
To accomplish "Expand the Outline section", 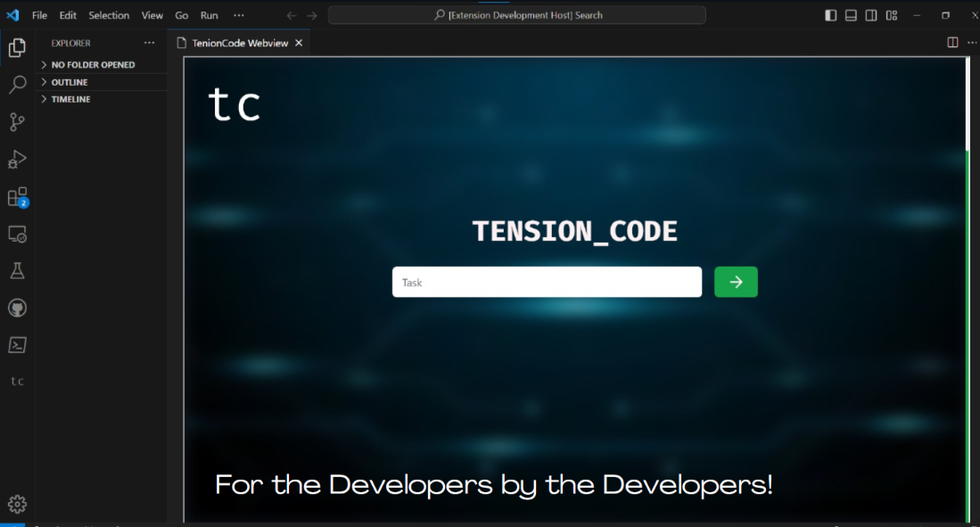I will point(70,82).
